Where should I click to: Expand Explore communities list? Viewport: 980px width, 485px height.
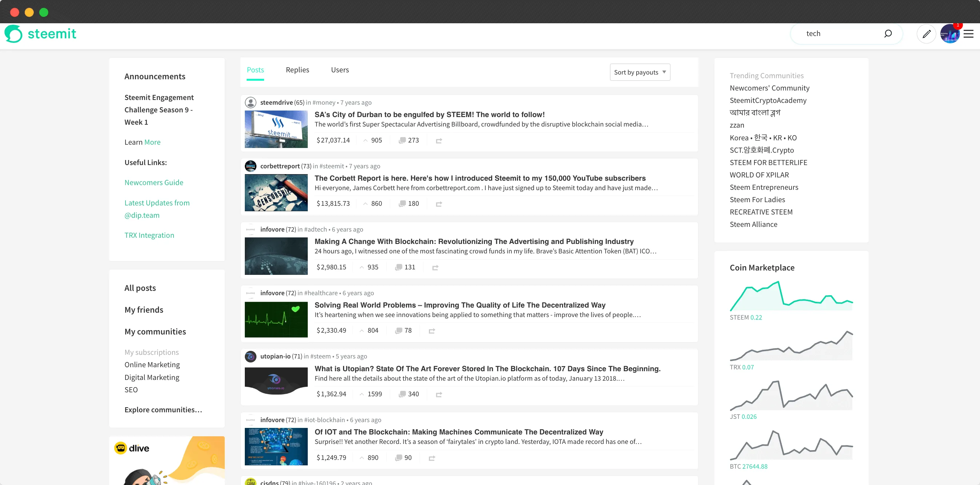click(x=163, y=410)
